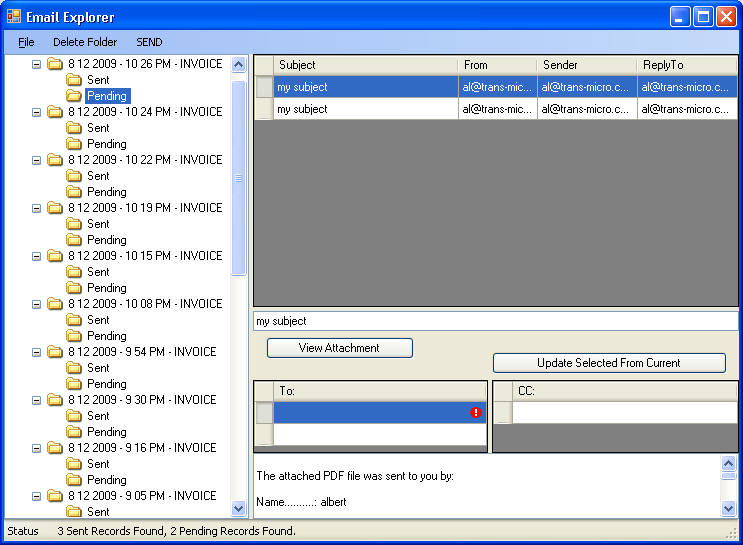
Task: Collapse the 9 54 PM INVOICE folder node
Action: 36,352
